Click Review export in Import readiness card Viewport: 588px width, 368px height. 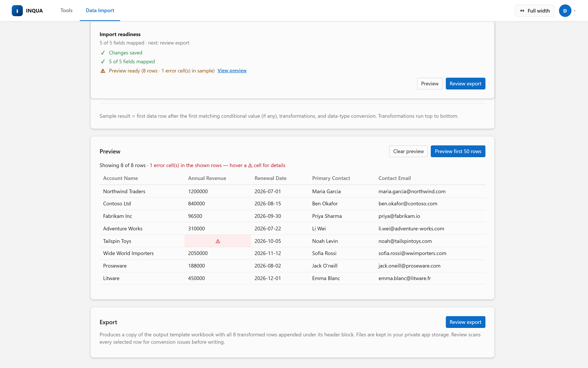[465, 84]
